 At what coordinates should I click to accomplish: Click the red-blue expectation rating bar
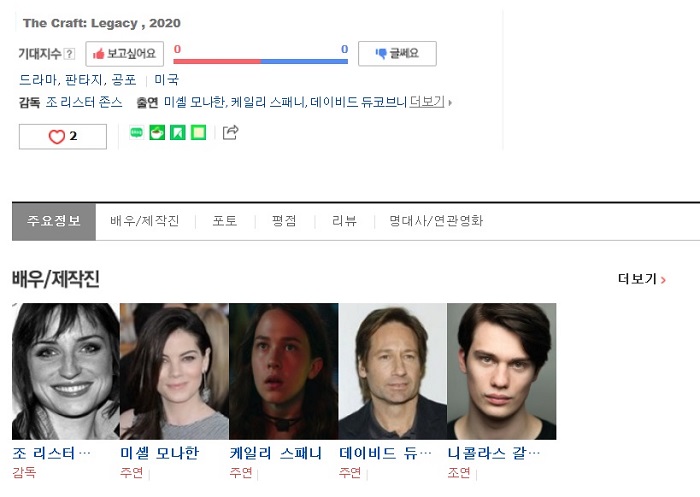point(261,61)
